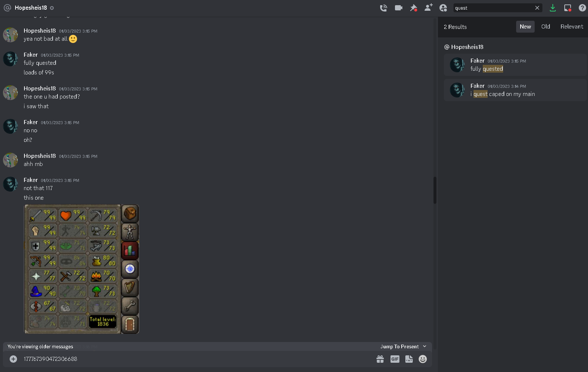Click '@ Hopesheis18' heading in search results
Image resolution: width=588 pixels, height=372 pixels.
point(464,47)
